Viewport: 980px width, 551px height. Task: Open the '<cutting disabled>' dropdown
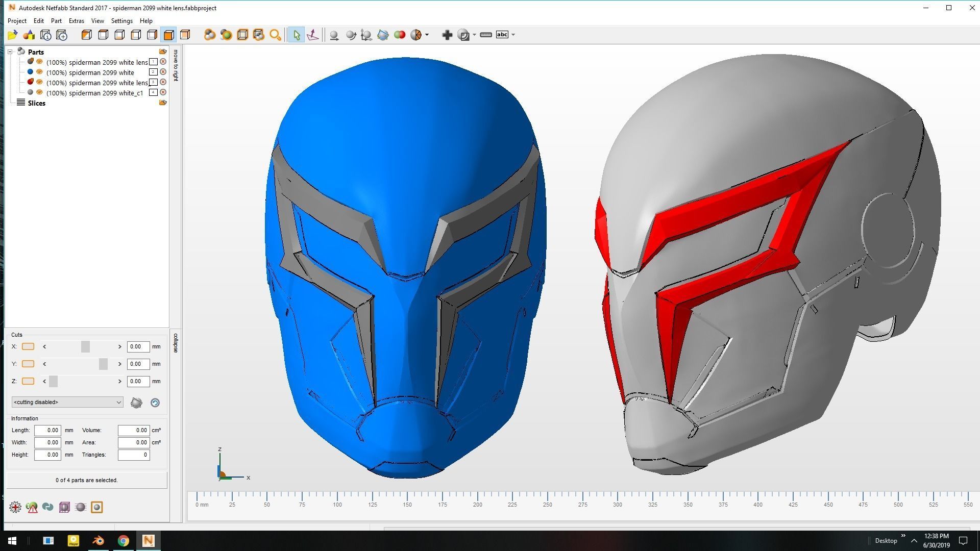click(x=67, y=402)
